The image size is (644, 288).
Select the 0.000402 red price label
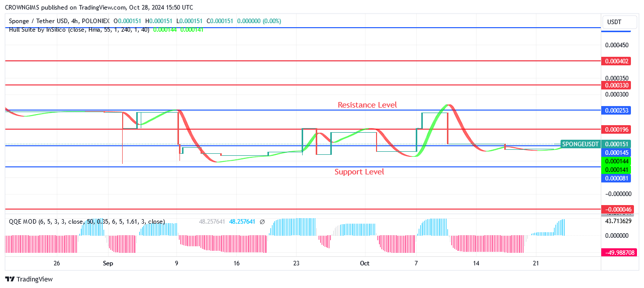click(617, 61)
